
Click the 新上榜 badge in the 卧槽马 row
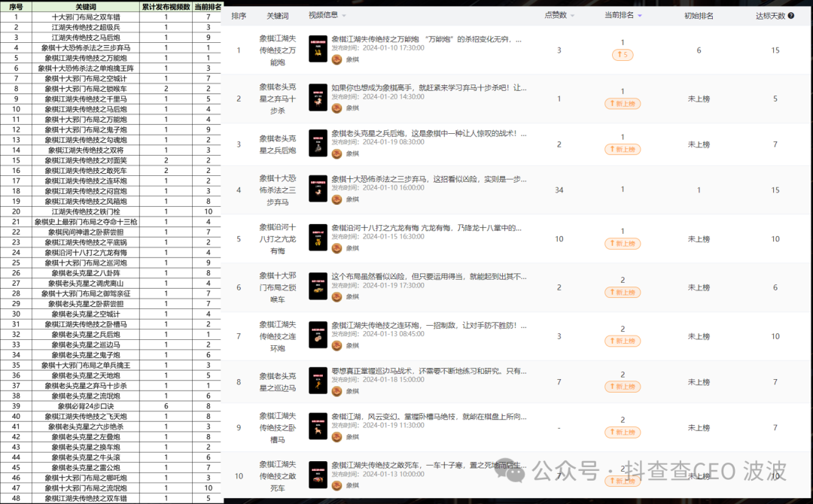[623, 432]
